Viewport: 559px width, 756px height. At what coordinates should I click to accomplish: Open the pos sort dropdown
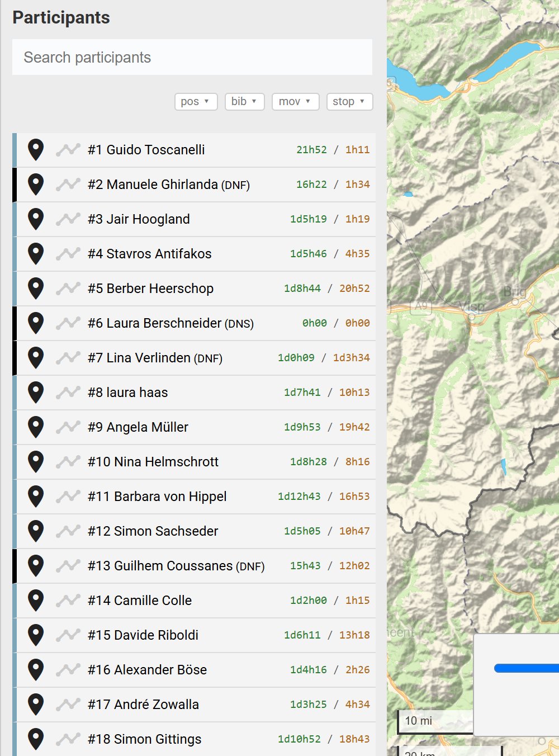click(x=196, y=102)
